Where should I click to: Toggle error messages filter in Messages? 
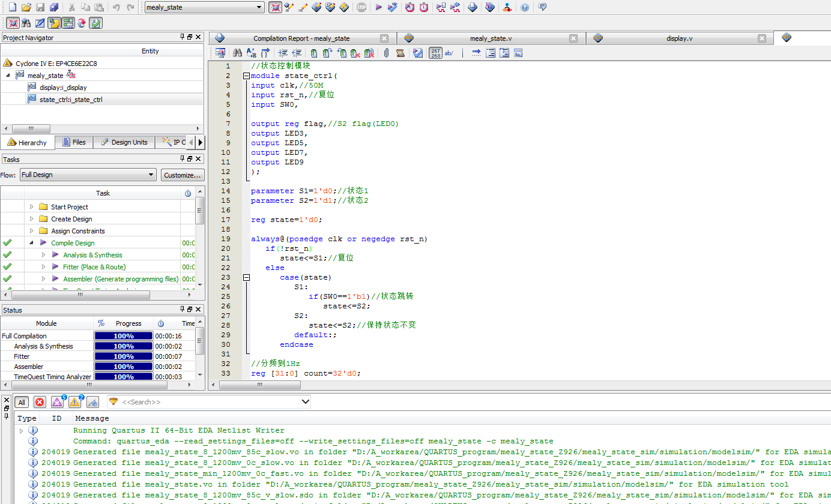[x=40, y=402]
